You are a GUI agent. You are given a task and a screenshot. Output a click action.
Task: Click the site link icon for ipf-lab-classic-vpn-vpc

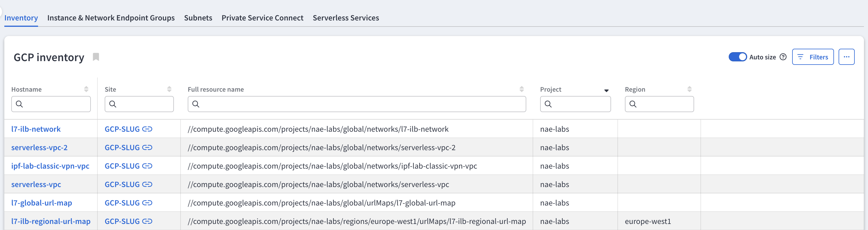tap(147, 166)
